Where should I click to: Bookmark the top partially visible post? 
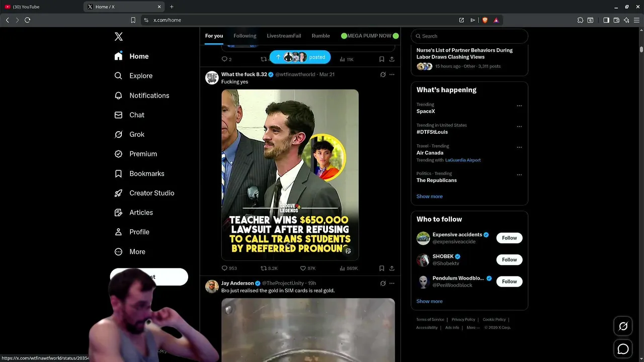coord(381,59)
